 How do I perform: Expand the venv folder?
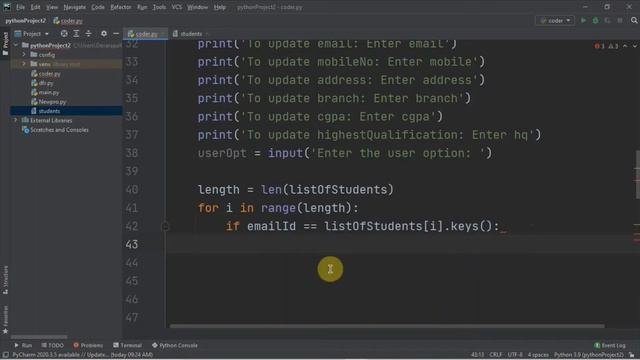(x=24, y=64)
